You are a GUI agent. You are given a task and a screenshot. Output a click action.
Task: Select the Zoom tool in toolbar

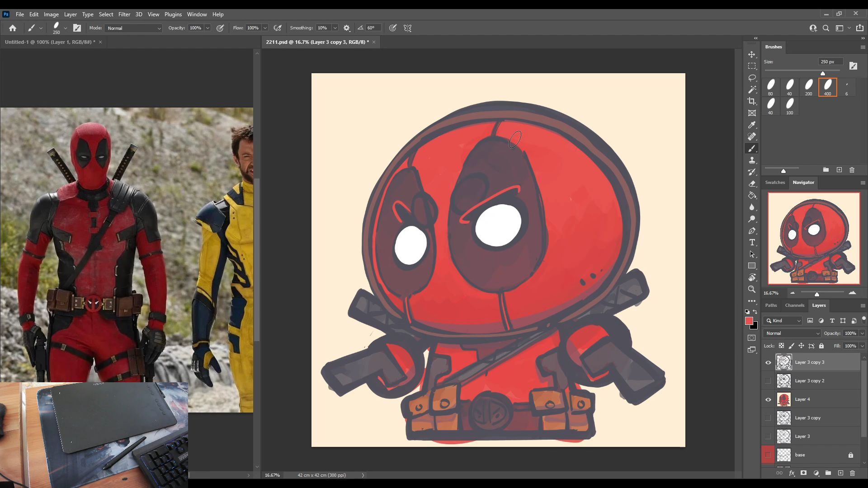point(752,289)
